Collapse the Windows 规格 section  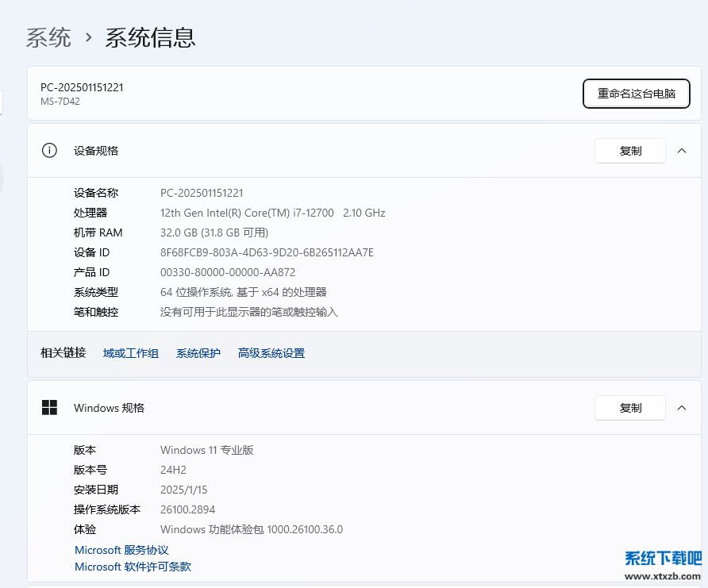682,407
